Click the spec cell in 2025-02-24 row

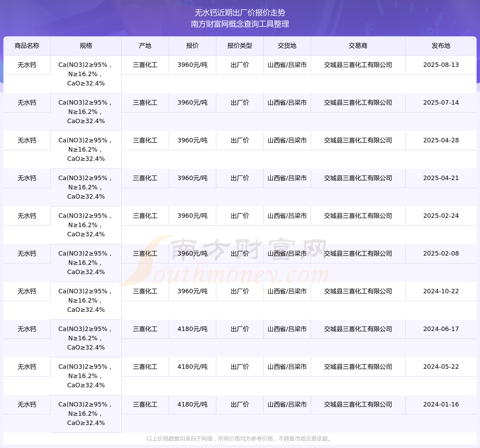[x=86, y=225]
